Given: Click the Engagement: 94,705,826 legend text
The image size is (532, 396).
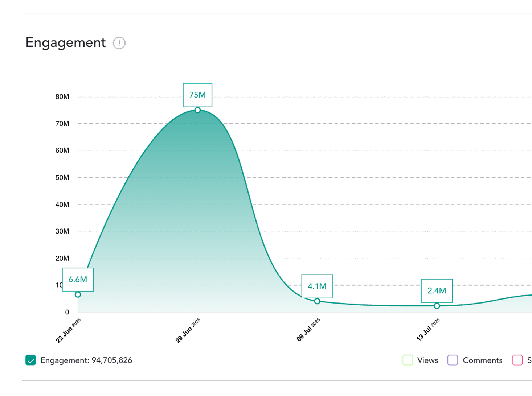Looking at the screenshot, I should (x=86, y=360).
